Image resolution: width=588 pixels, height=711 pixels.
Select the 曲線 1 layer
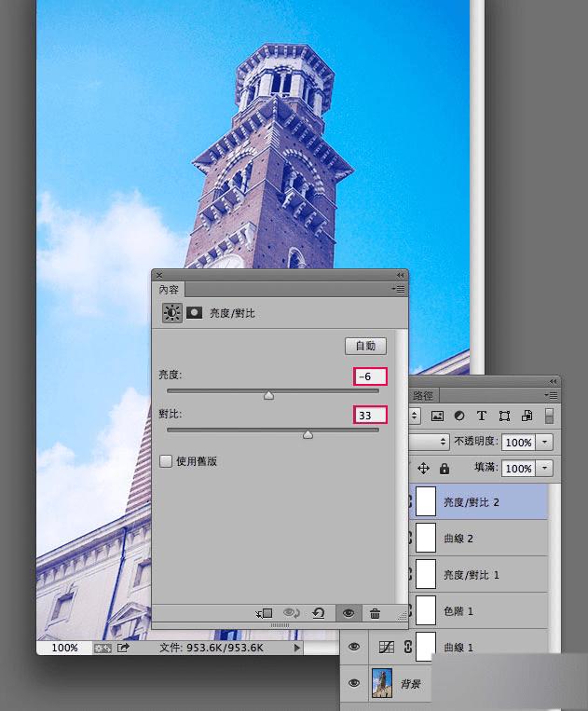[444, 647]
